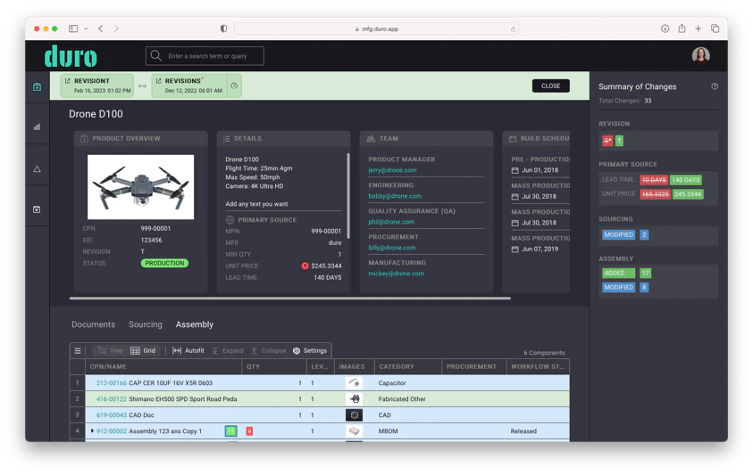Viewport: 753px width, 475px height.
Task: Open component link 619-00043
Action: (x=111, y=415)
